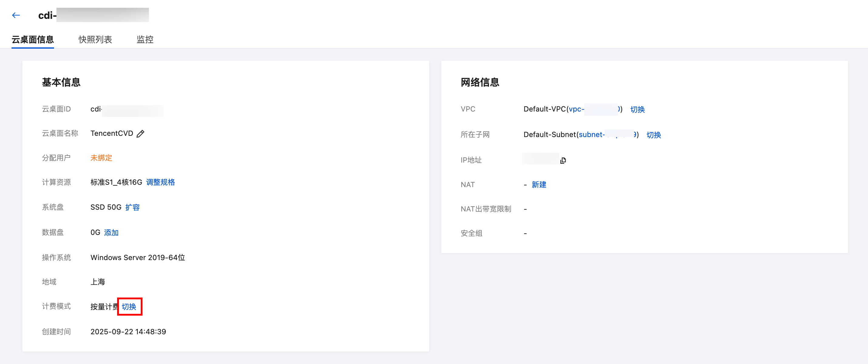Open the vpc- ID link
The width and height of the screenshot is (868, 364).
pyautogui.click(x=577, y=109)
